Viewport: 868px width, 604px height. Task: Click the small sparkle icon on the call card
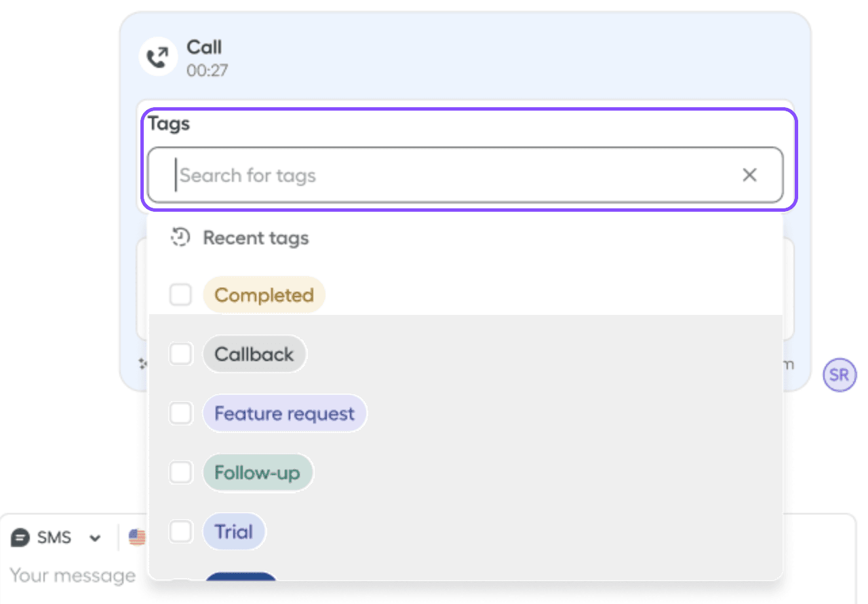(x=143, y=364)
